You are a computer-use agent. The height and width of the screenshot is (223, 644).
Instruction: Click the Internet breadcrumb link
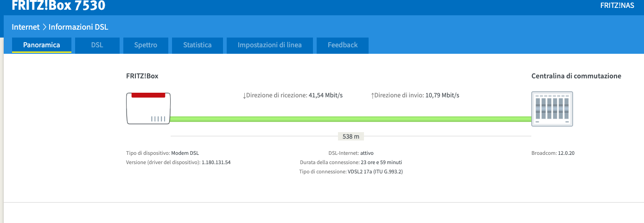point(26,27)
